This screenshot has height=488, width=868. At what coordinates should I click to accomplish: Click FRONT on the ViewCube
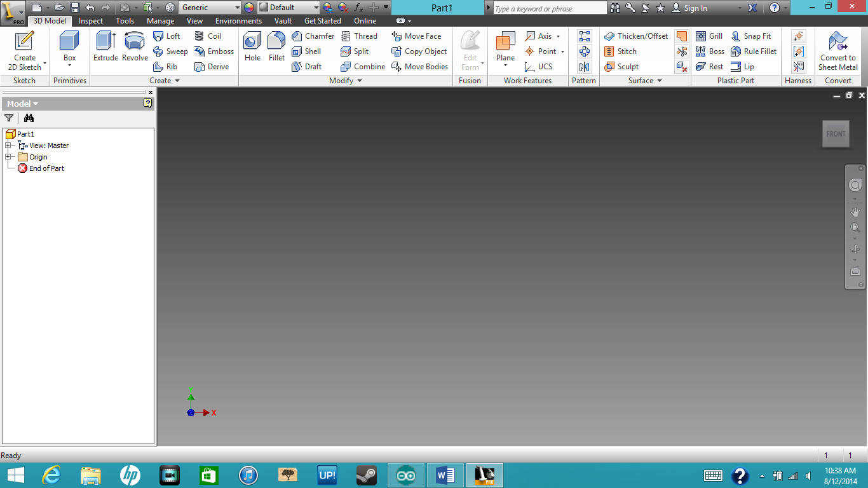[x=836, y=133]
